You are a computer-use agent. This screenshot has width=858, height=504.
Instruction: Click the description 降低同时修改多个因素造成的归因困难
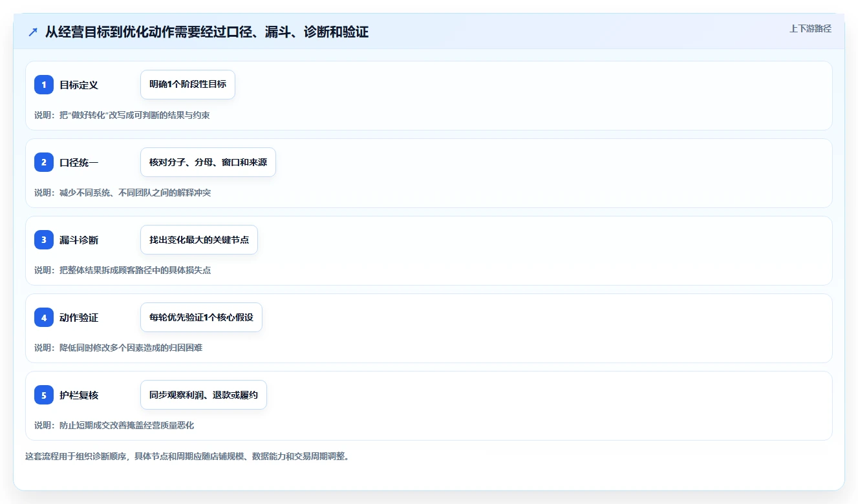click(x=131, y=348)
